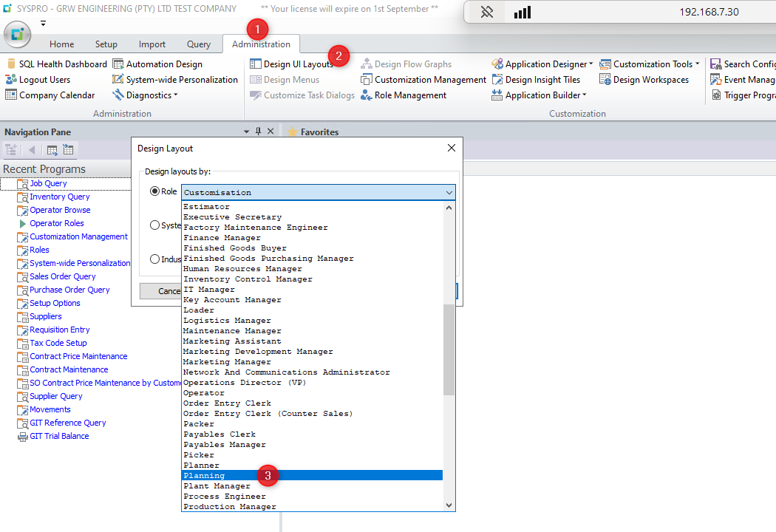This screenshot has width=776, height=532.
Task: Expand the Diagnostics dropdown menu
Action: tap(176, 95)
